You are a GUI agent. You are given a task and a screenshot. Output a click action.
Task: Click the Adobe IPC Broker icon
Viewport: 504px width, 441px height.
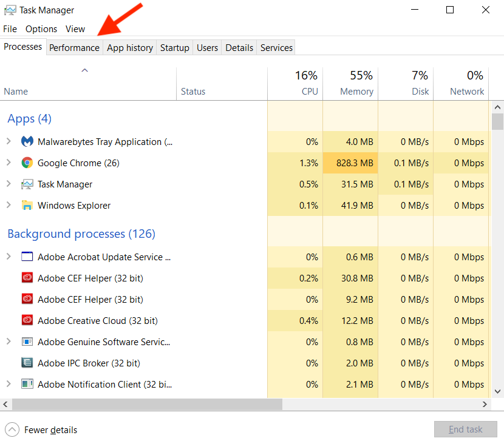(x=27, y=363)
